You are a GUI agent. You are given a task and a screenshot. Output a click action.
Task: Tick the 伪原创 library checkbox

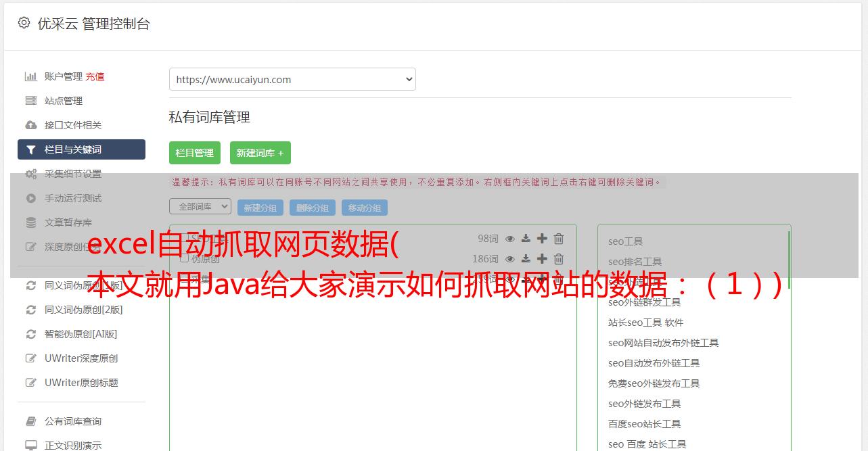click(184, 258)
